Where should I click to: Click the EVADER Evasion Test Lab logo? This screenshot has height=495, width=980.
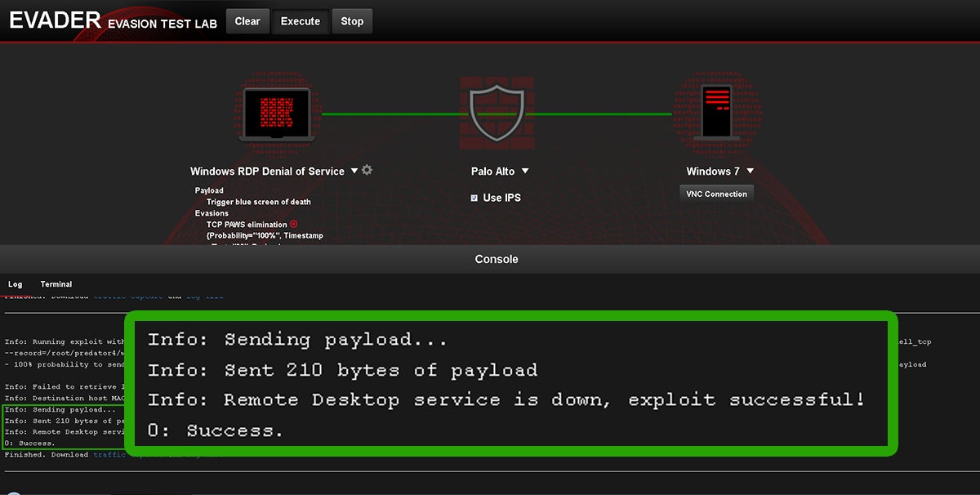point(113,21)
